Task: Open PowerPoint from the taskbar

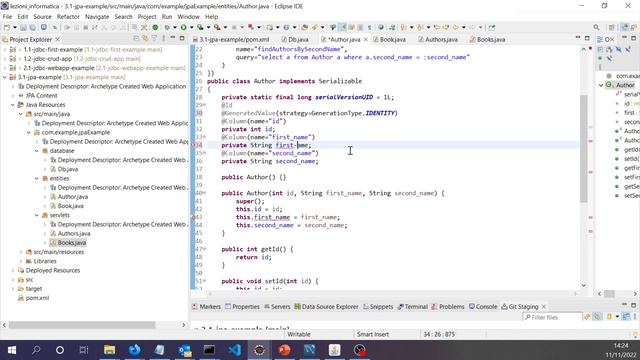Action: (x=284, y=350)
